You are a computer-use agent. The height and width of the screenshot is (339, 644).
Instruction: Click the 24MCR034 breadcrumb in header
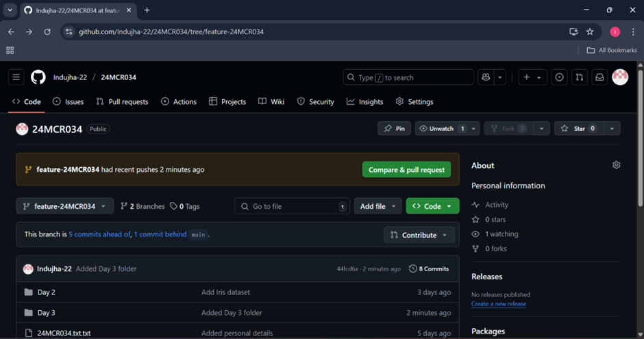(x=119, y=77)
